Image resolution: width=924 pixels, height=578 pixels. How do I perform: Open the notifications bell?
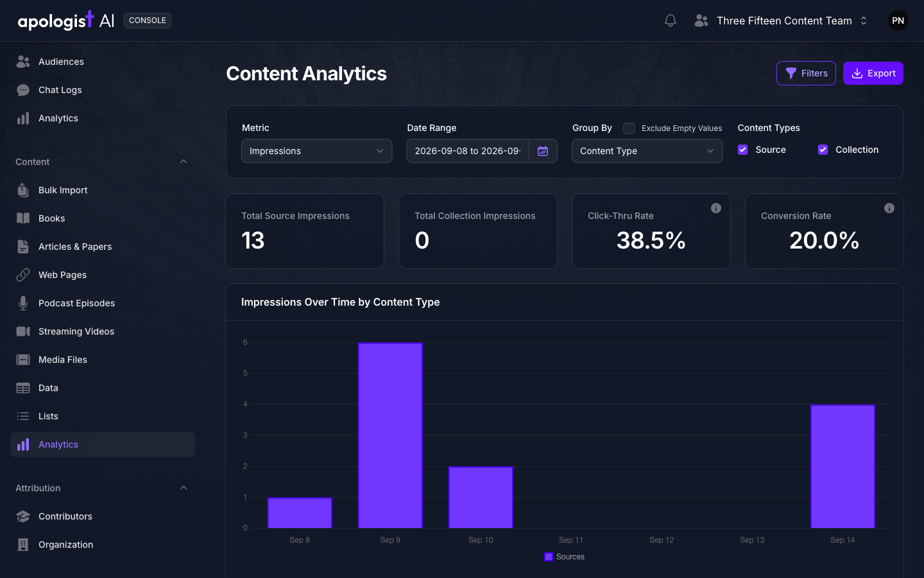pos(671,21)
